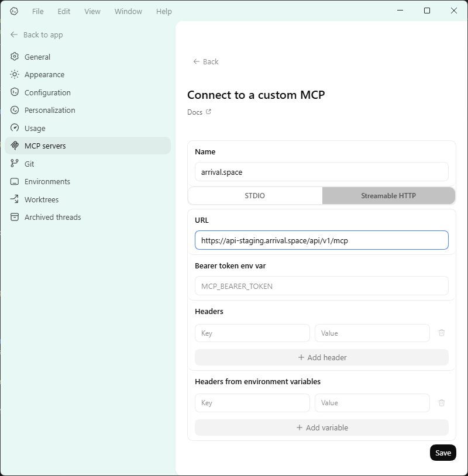
Task: Click the Personalization face icon
Action: 15,110
